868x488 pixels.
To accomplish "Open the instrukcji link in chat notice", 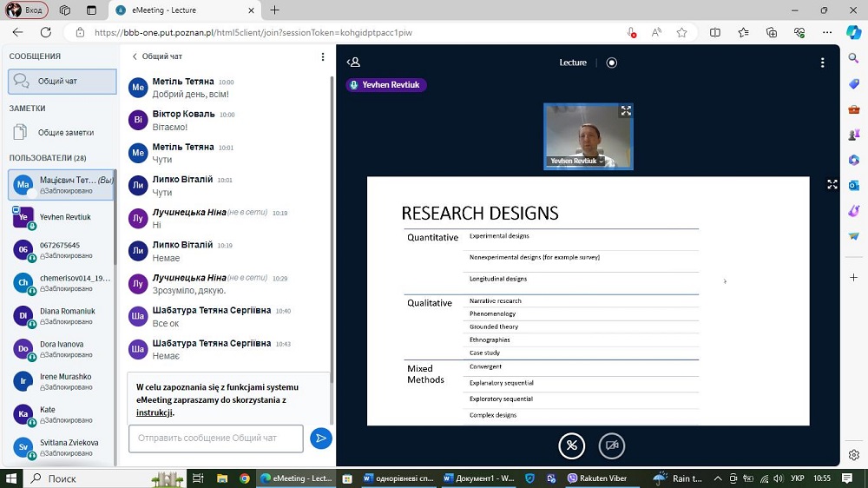I will coord(154,413).
